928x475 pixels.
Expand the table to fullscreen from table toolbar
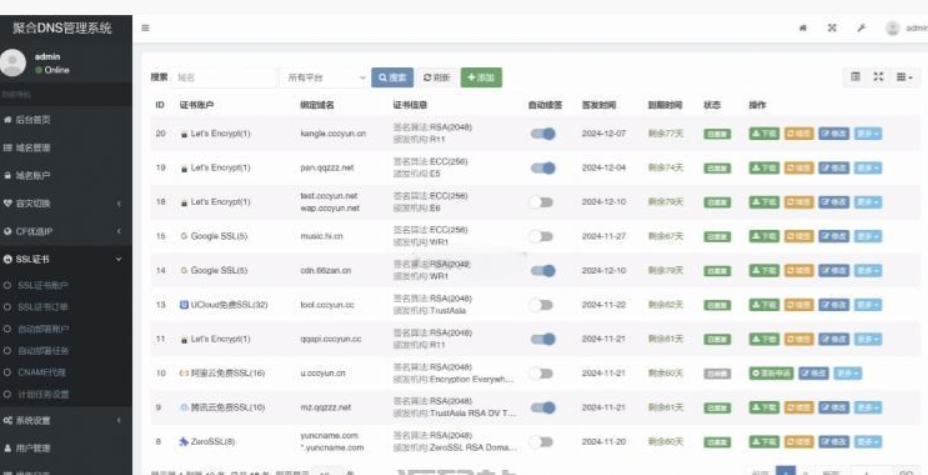pyautogui.click(x=878, y=77)
